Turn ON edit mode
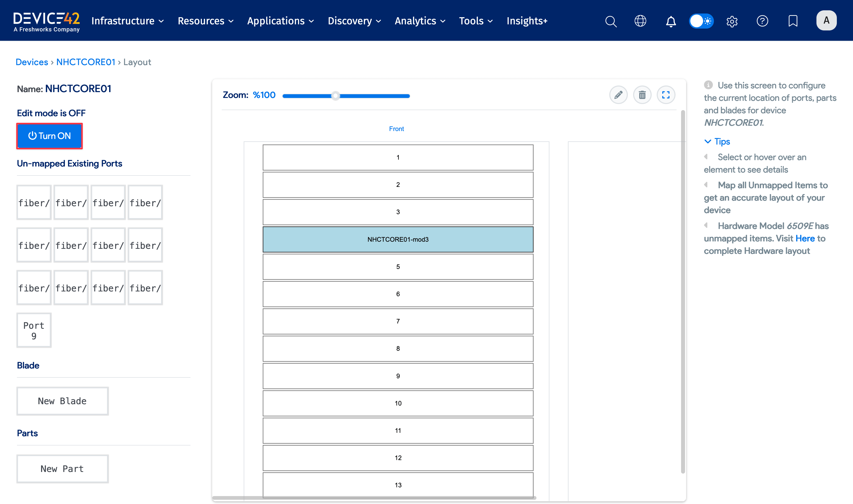Image resolution: width=853 pixels, height=504 pixels. (x=50, y=136)
